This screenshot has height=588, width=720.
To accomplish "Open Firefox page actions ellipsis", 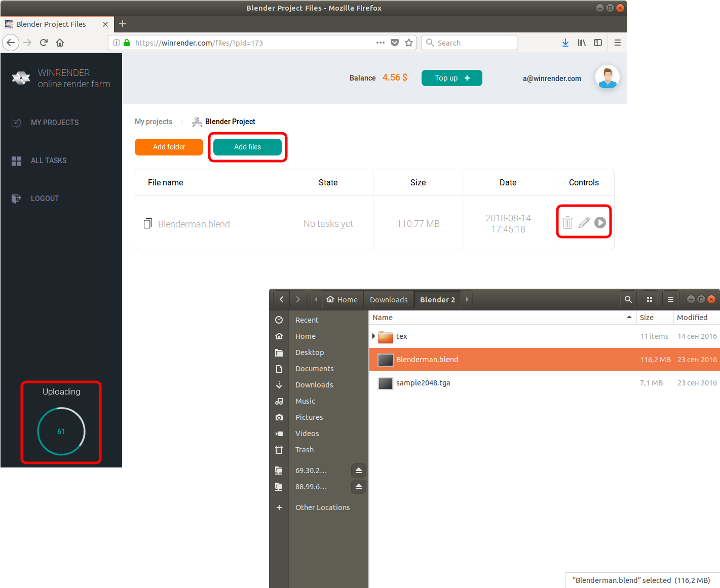I will click(381, 43).
